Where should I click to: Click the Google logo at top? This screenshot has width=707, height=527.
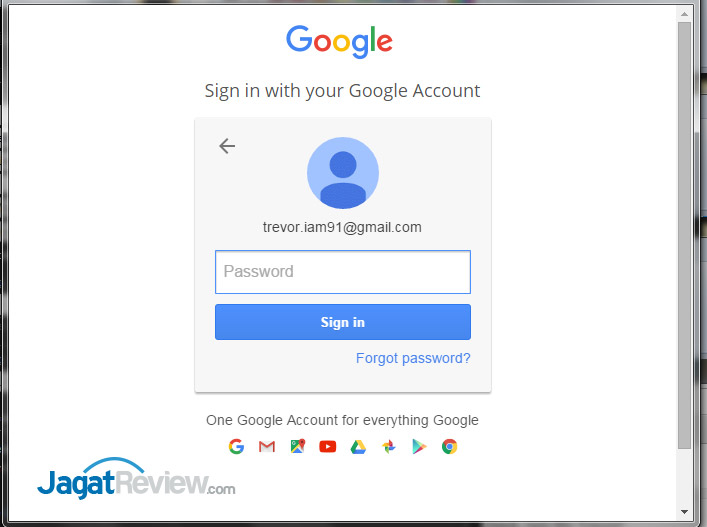(340, 41)
